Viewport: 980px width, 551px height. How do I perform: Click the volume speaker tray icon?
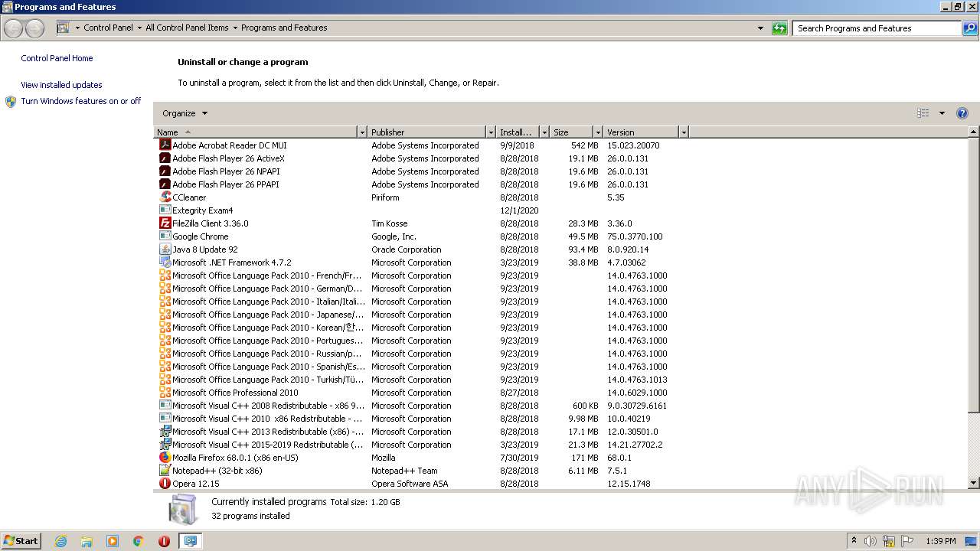click(871, 541)
